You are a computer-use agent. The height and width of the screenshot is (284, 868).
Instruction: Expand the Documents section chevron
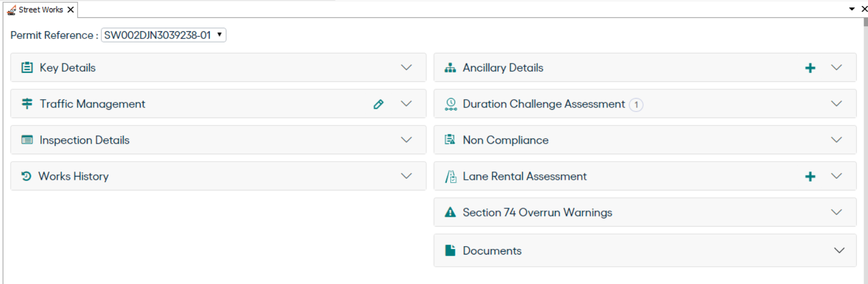(839, 251)
